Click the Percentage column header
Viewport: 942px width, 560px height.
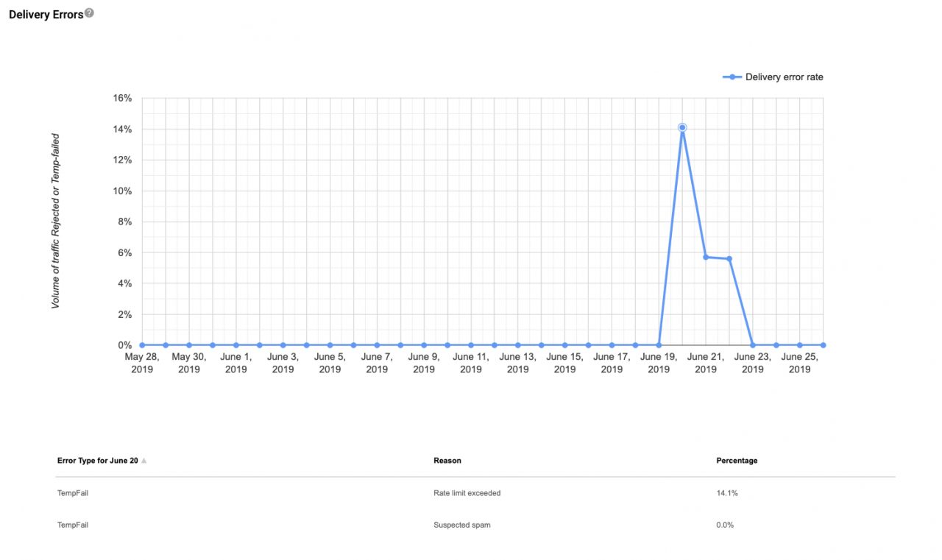click(737, 461)
